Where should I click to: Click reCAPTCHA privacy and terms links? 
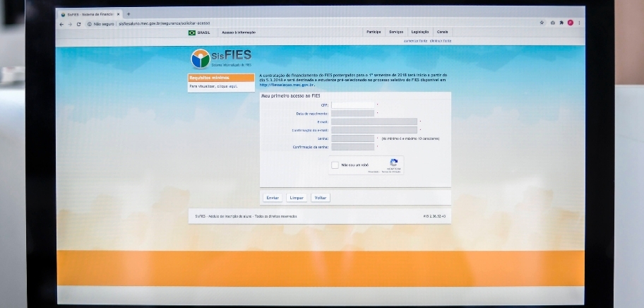pos(384,172)
